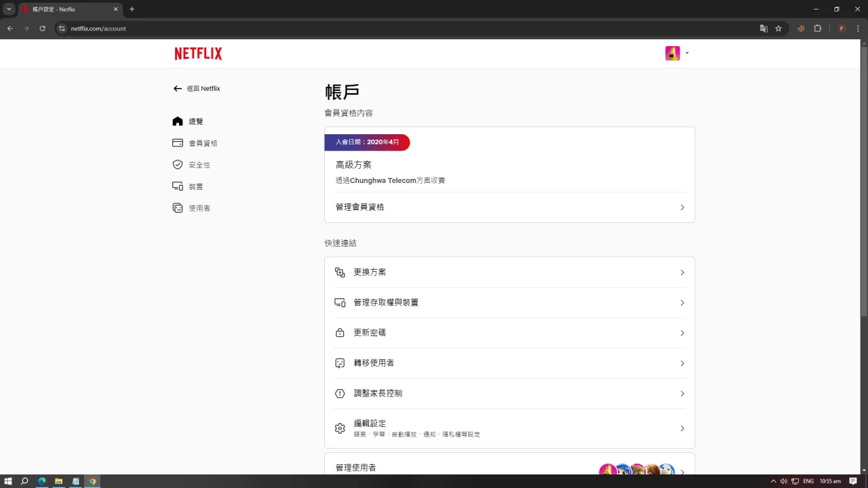Open the Google Translate page icon
This screenshot has width=868, height=488.
click(x=764, y=28)
